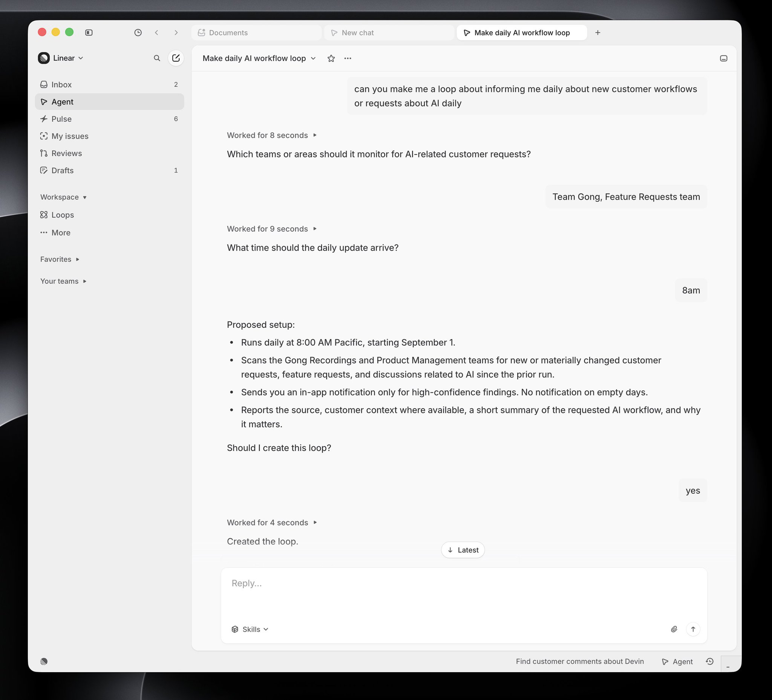
Task: Click the yes message bubble
Action: point(693,491)
